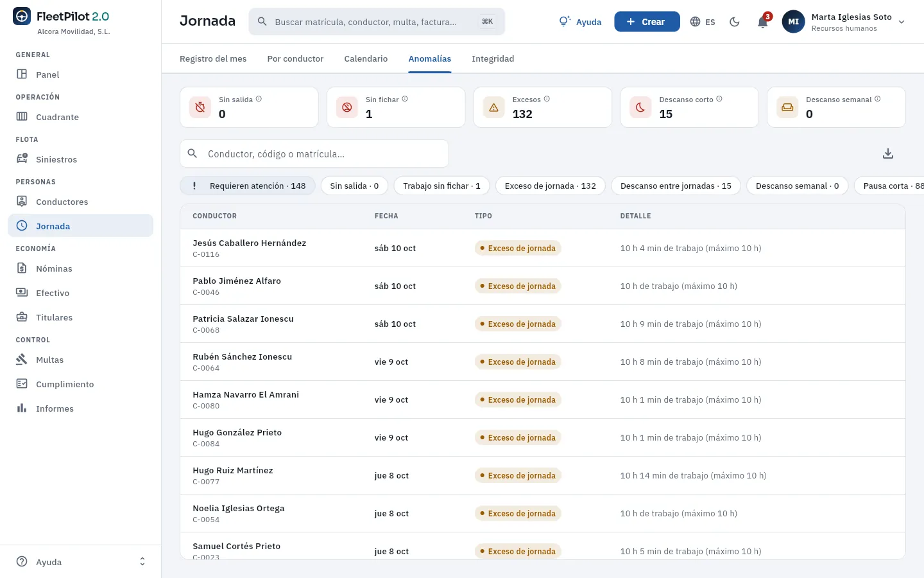Viewport: 924px width, 578px height.
Task: Open Informes in sidebar
Action: pos(80,408)
